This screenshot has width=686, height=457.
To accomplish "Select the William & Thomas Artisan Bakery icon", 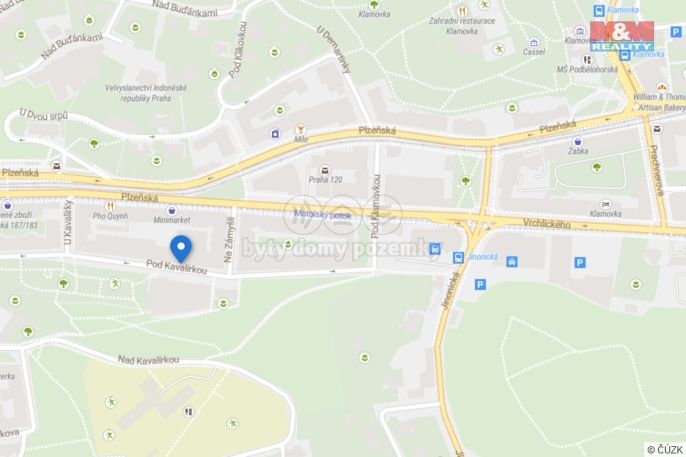I will [x=662, y=87].
